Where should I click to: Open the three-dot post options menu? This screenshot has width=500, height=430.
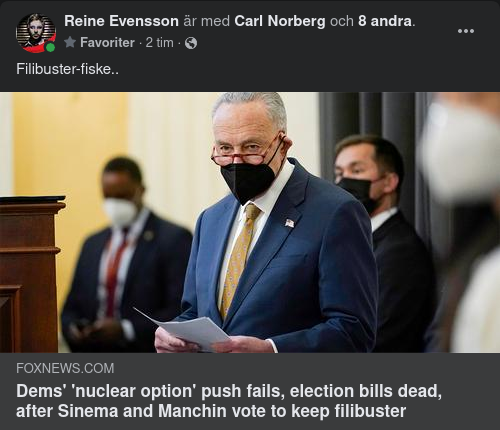pos(466,31)
